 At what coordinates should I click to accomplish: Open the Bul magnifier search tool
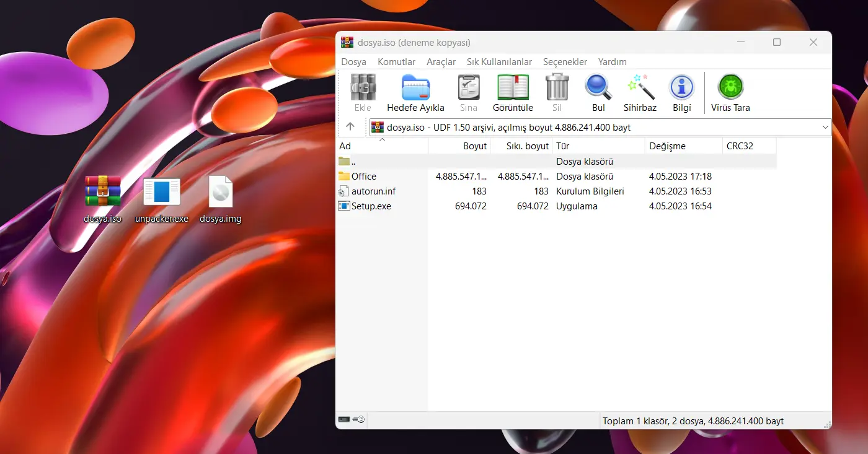point(598,87)
